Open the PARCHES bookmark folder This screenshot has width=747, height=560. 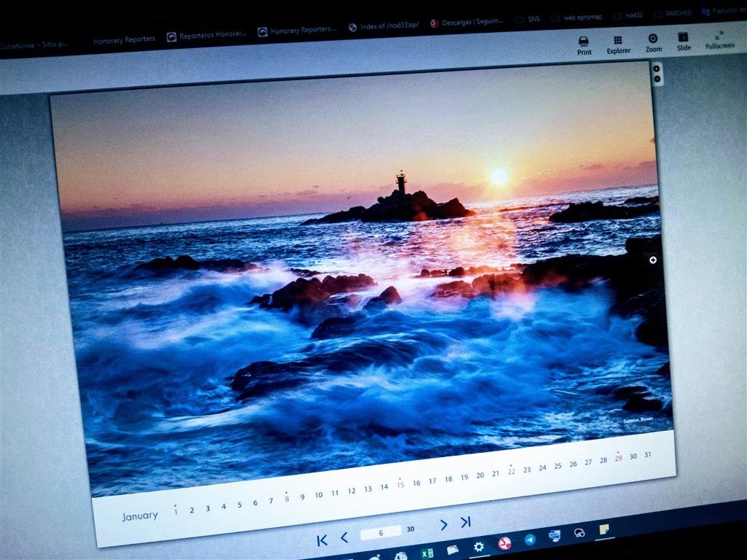673,13
